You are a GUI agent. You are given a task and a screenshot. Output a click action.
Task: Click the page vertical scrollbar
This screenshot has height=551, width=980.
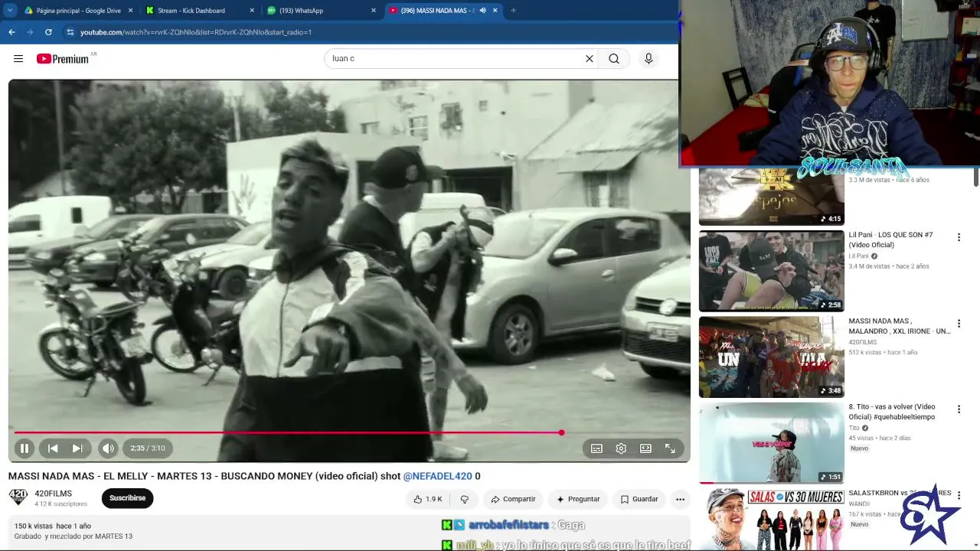975,176
